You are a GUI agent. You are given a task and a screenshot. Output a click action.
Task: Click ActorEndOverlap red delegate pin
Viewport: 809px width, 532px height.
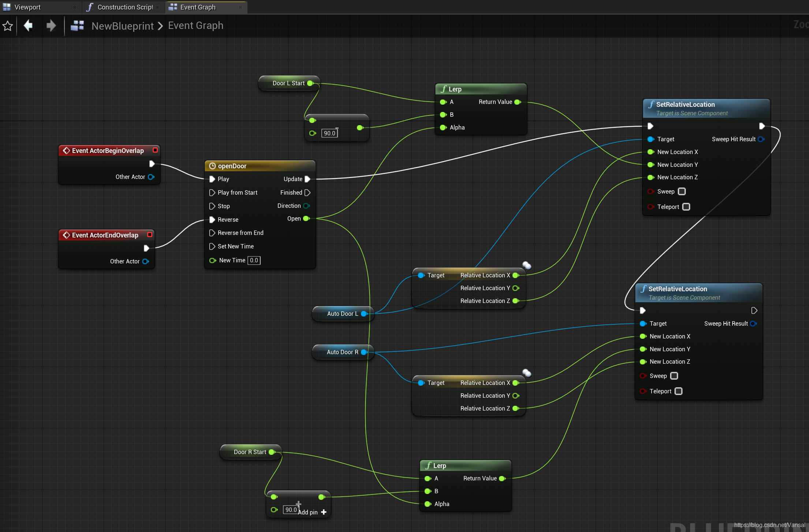point(150,235)
